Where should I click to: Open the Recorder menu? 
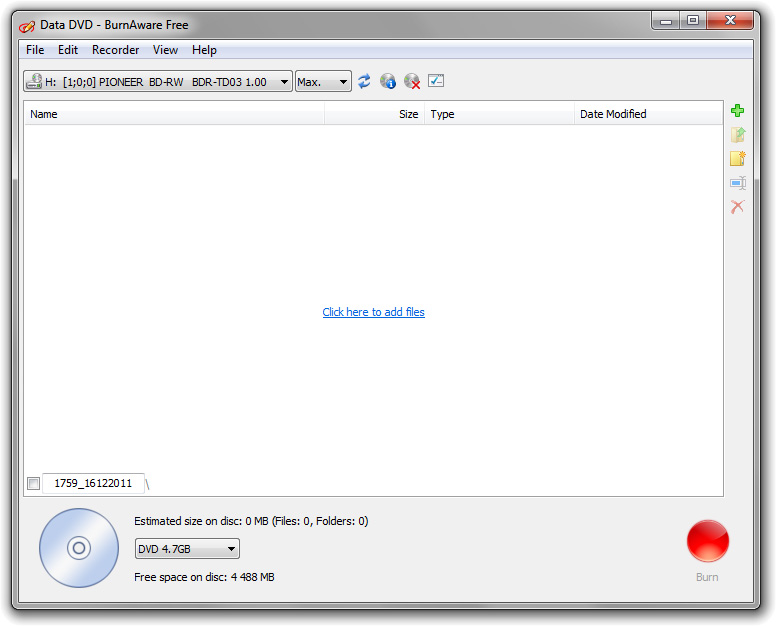click(115, 50)
